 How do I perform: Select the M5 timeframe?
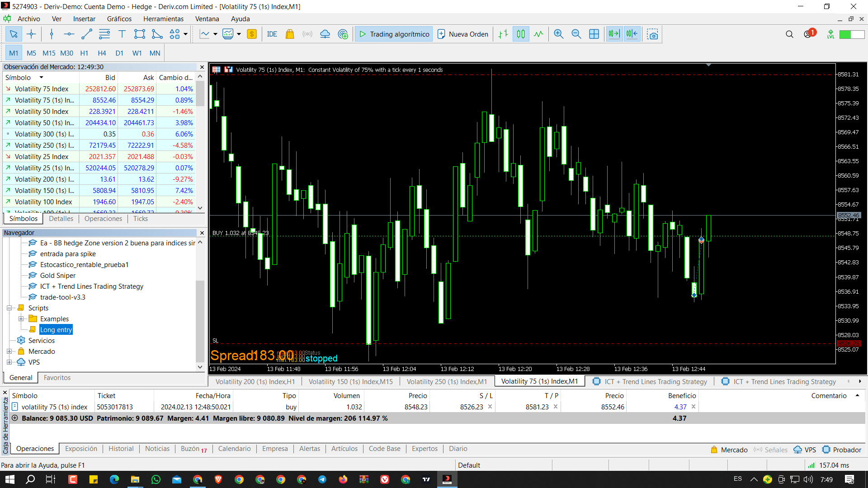(x=31, y=53)
